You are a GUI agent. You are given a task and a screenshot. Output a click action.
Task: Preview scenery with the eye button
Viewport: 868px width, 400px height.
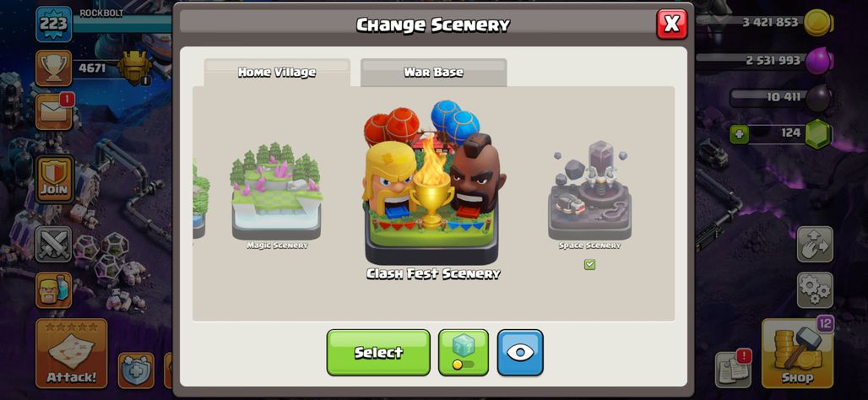click(x=520, y=353)
